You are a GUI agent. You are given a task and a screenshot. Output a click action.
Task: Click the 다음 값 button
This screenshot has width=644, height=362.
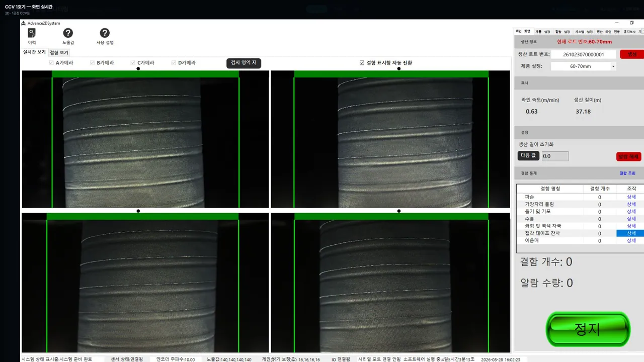click(x=528, y=156)
